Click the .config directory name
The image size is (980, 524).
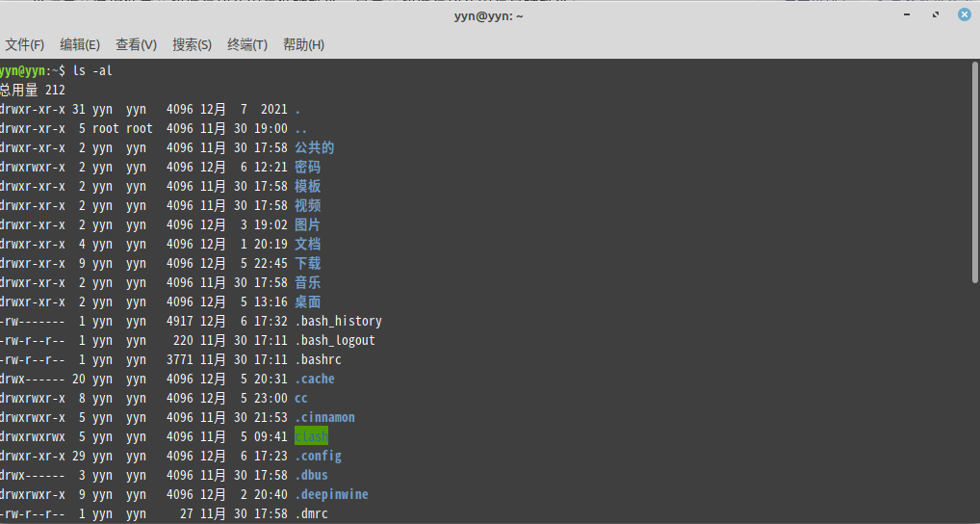[318, 456]
